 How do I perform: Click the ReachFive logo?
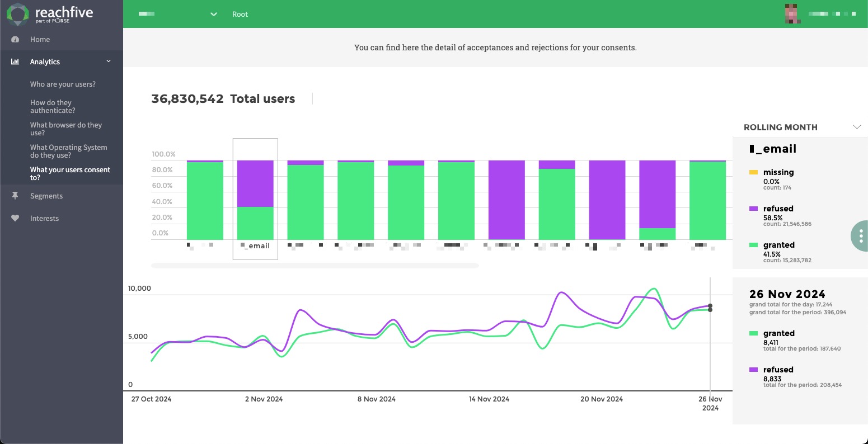(x=50, y=14)
